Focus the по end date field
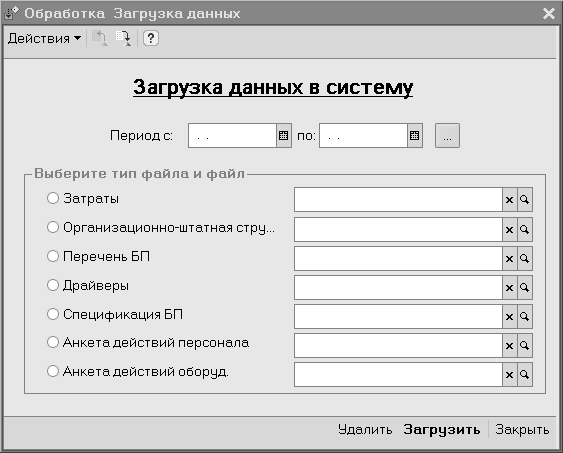 click(x=363, y=136)
